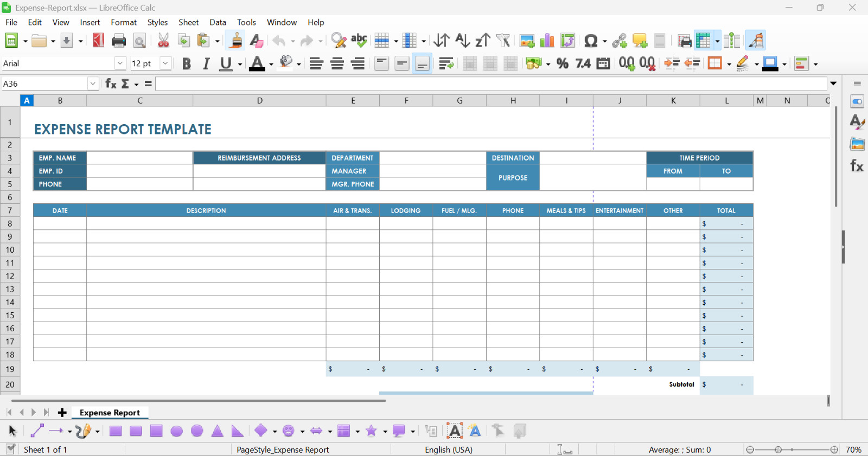
Task: Click the formula equals button
Action: tap(148, 84)
